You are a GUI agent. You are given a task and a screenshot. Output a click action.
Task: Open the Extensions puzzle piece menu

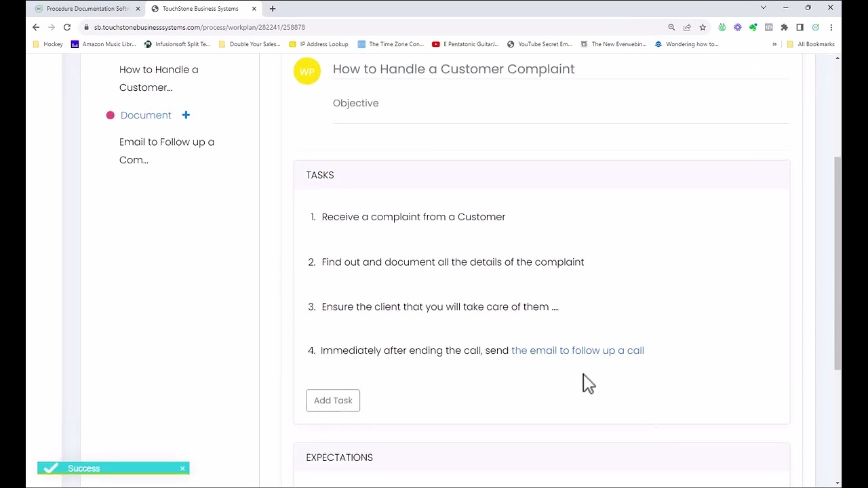click(785, 27)
